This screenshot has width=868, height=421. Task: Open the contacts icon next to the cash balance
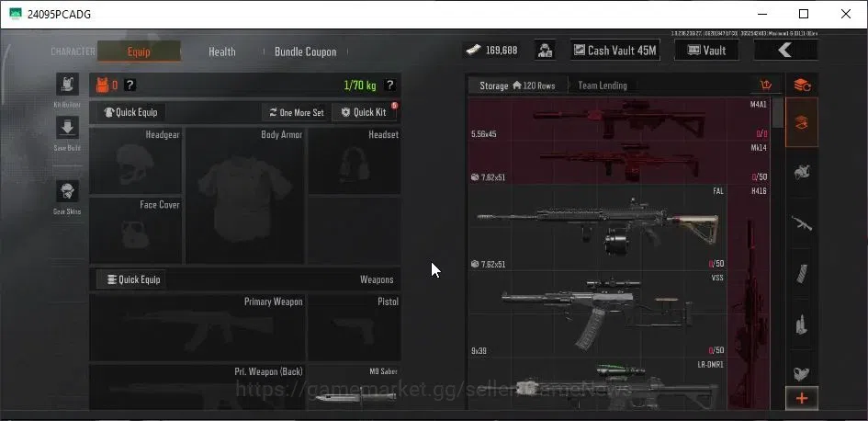[546, 51]
